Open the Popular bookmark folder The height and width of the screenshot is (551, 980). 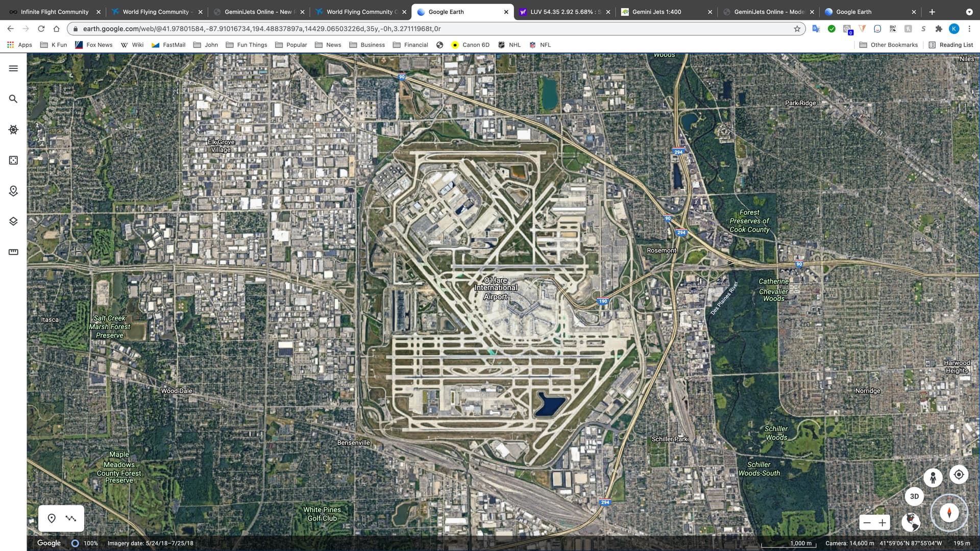[x=291, y=45]
